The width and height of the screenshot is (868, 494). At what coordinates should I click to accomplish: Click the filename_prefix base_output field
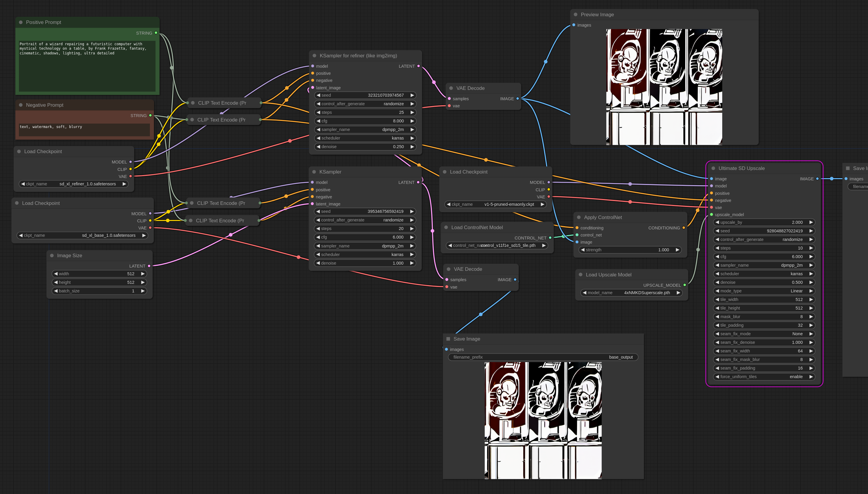pos(543,357)
